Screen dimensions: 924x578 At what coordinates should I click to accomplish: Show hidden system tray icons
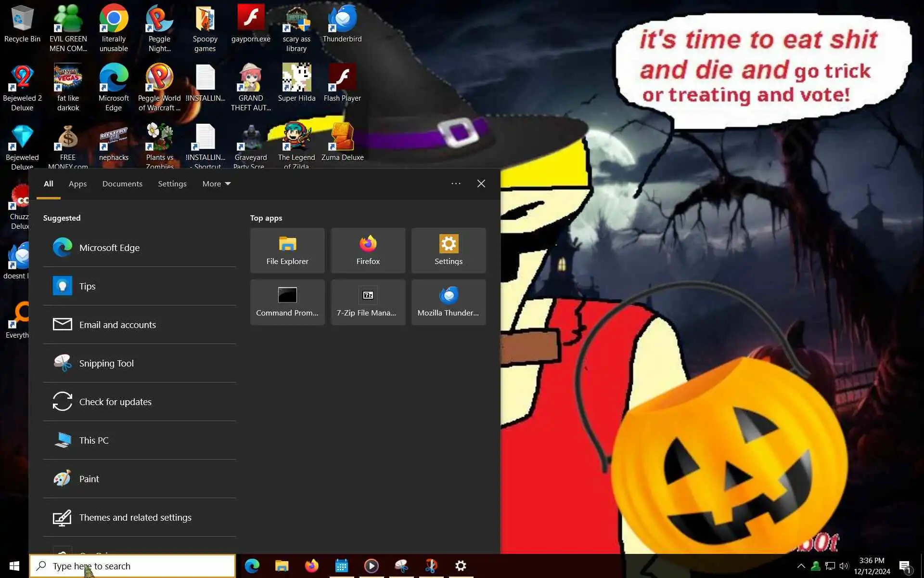(801, 566)
